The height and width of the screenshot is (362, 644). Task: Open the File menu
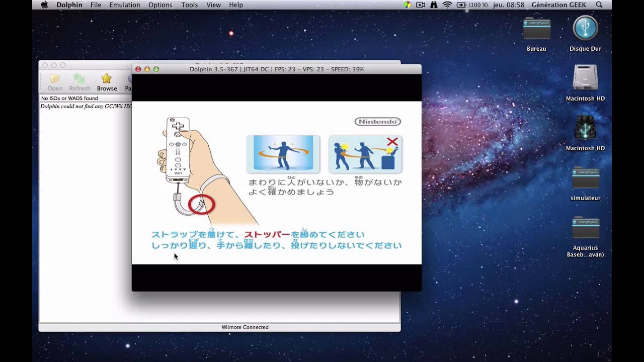(96, 5)
